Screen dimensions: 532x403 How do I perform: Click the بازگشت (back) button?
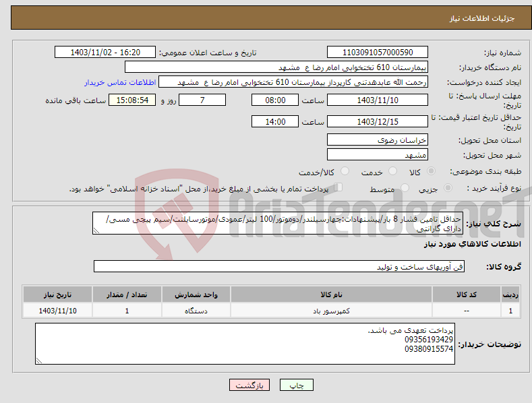249,385
